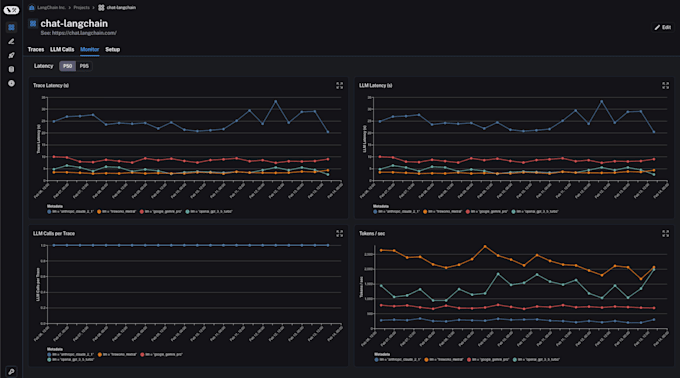Click the project icon beside the chat-langchain title
The width and height of the screenshot is (680, 378).
[x=33, y=23]
